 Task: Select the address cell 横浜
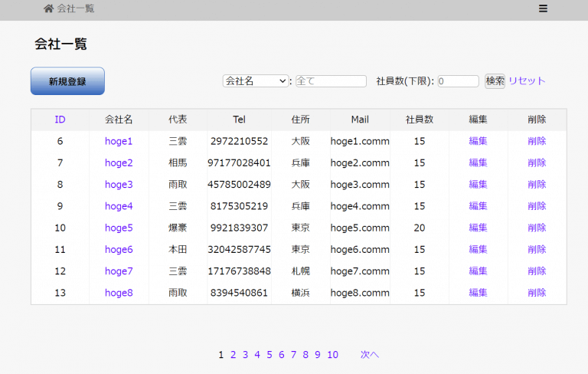(301, 293)
